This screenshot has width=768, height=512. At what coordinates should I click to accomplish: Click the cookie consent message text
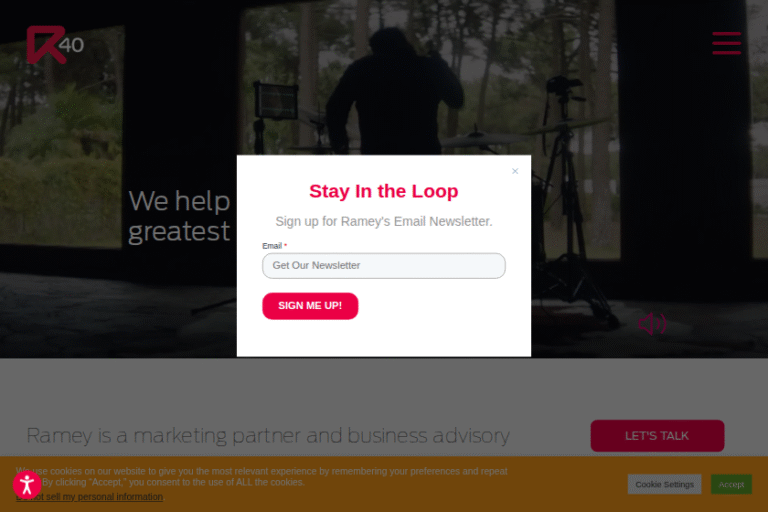pos(262,477)
